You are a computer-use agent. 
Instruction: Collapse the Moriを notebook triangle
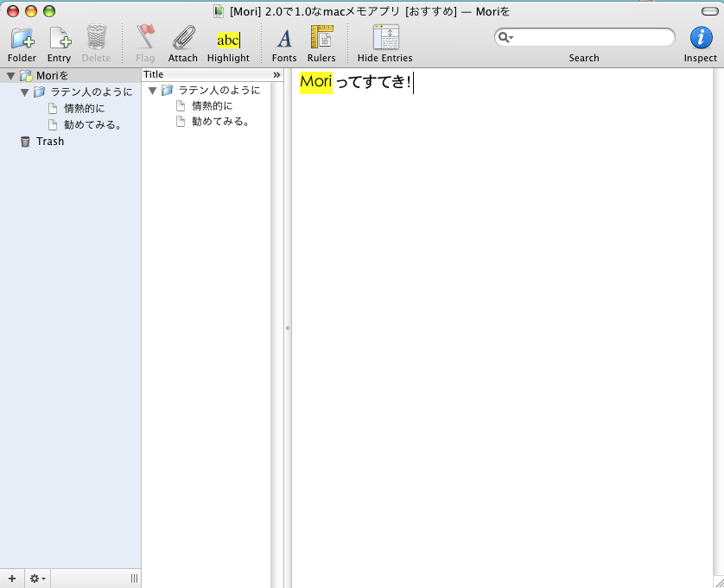point(10,76)
